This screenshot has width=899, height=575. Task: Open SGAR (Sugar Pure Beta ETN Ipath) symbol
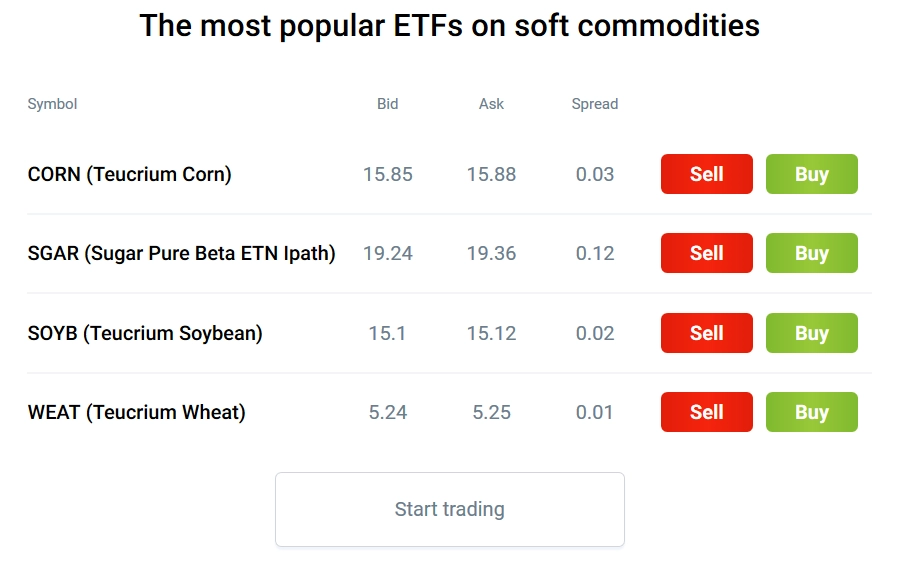[181, 253]
